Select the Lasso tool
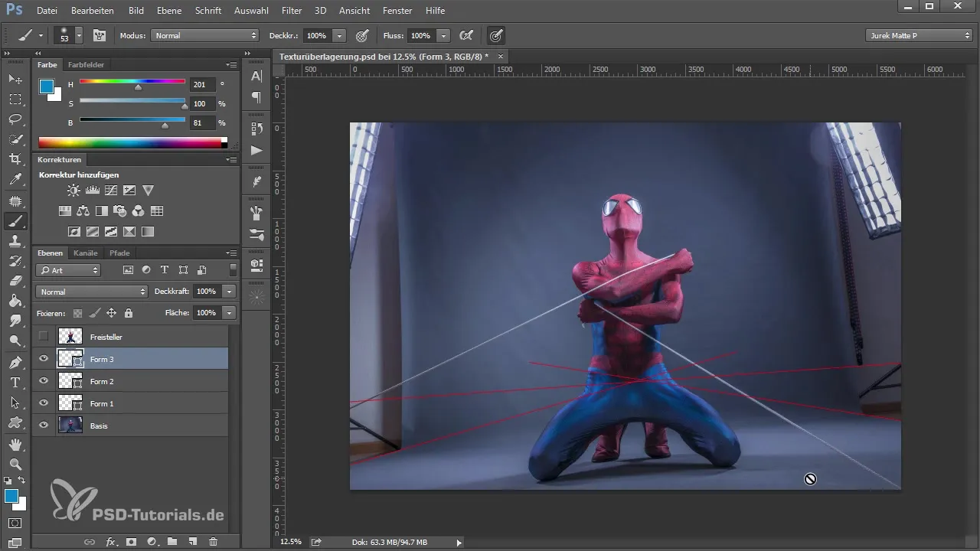This screenshot has width=980, height=551. [x=15, y=119]
